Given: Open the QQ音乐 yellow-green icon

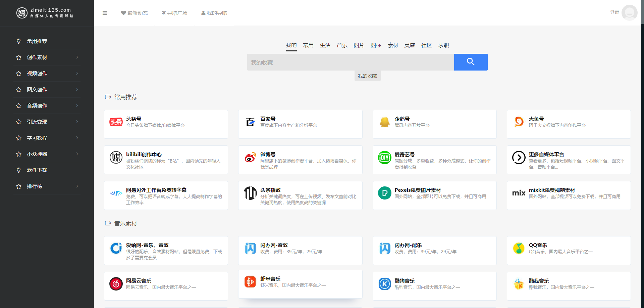Looking at the screenshot, I should tap(519, 248).
